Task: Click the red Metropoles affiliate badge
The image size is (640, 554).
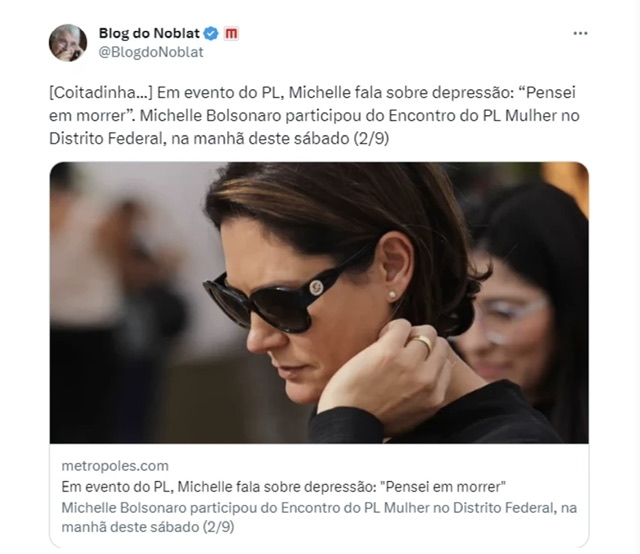Action: [231, 33]
